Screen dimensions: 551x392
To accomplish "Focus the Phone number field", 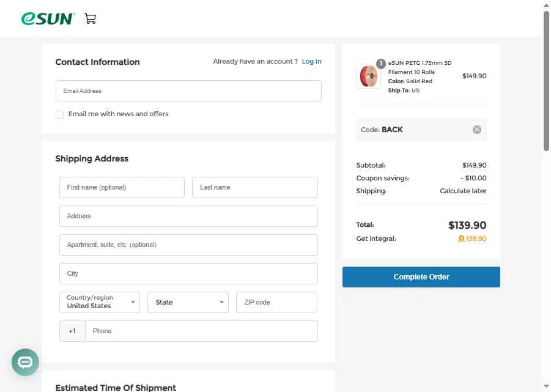I will (x=201, y=331).
